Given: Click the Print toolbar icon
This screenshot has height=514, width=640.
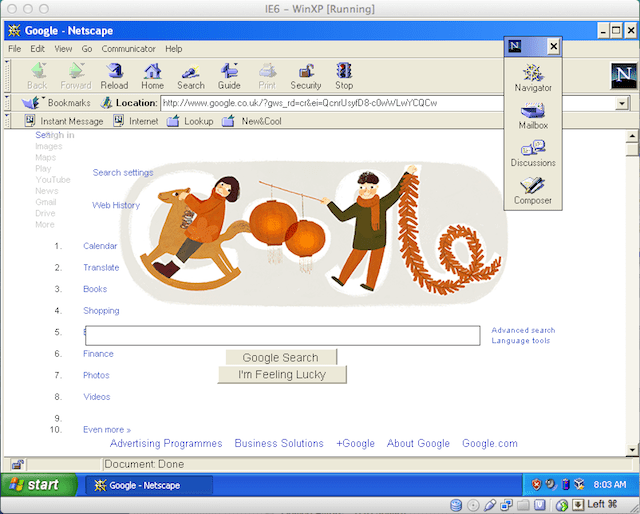Looking at the screenshot, I should 267,76.
